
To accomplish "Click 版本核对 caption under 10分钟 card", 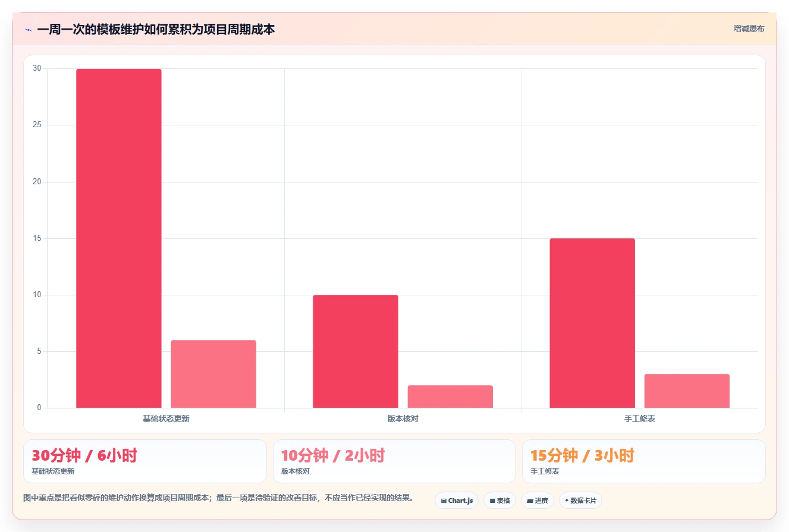I will [x=296, y=471].
